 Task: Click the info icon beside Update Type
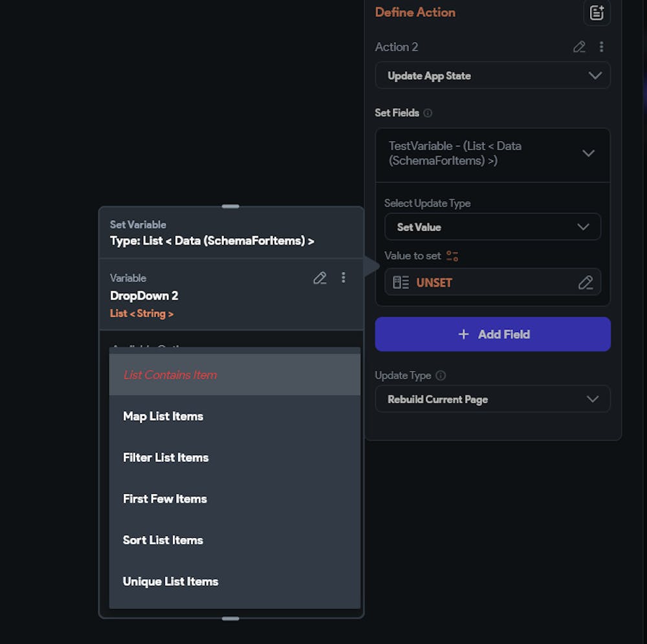tap(441, 375)
